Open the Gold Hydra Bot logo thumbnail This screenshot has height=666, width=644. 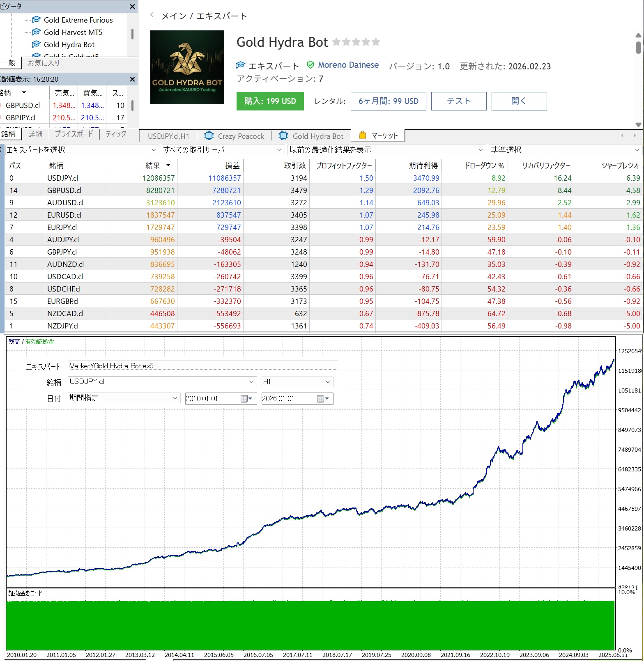click(187, 67)
